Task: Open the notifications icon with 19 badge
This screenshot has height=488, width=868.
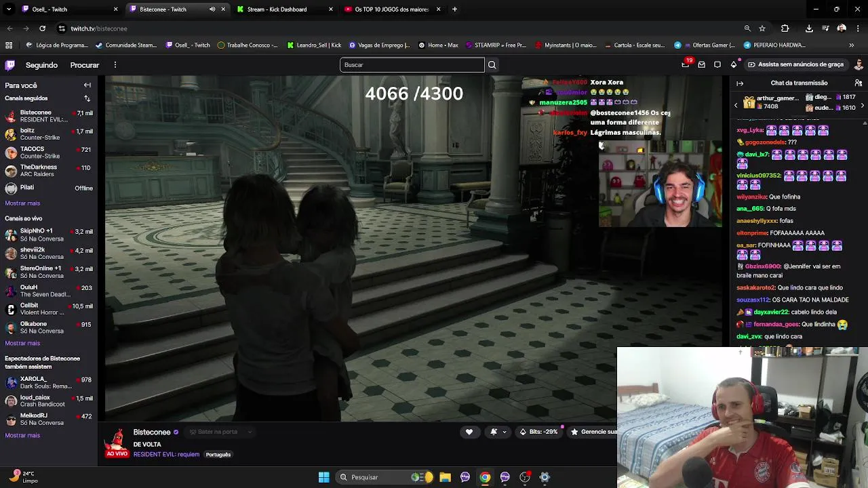Action: point(686,64)
